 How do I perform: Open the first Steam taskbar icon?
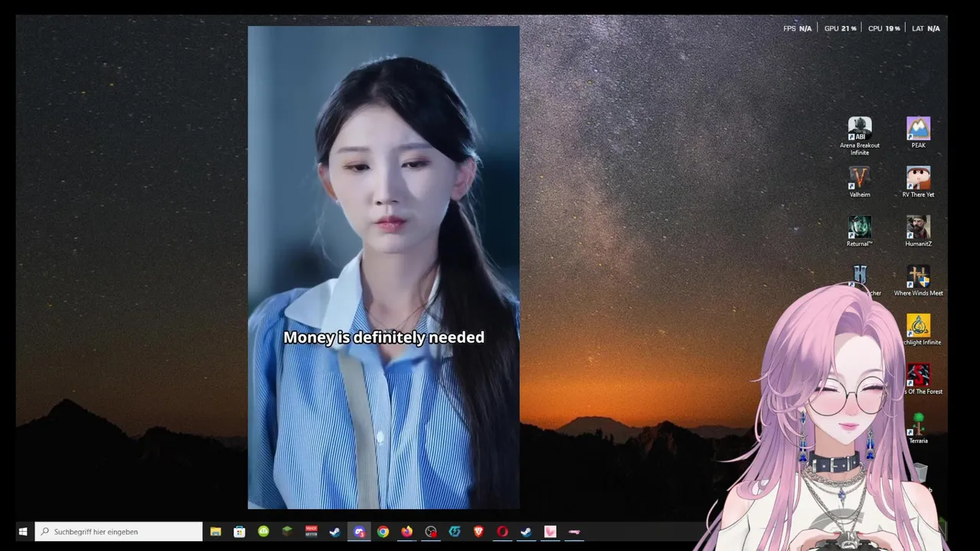click(335, 531)
